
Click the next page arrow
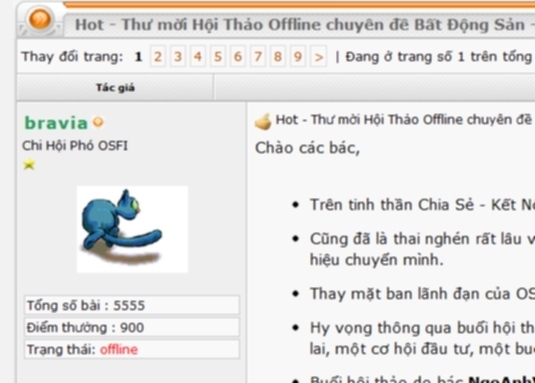tap(319, 56)
